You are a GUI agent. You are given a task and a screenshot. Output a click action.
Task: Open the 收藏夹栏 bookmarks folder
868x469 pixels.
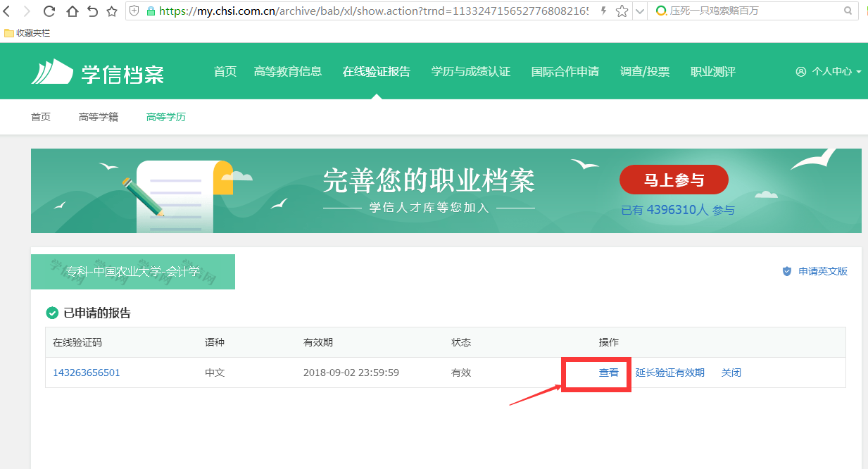point(27,33)
